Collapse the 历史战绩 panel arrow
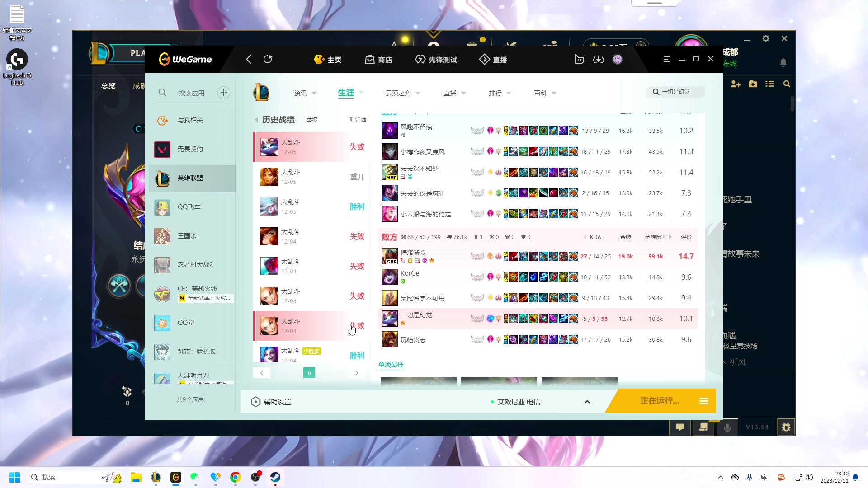The width and height of the screenshot is (868, 488). click(256, 120)
